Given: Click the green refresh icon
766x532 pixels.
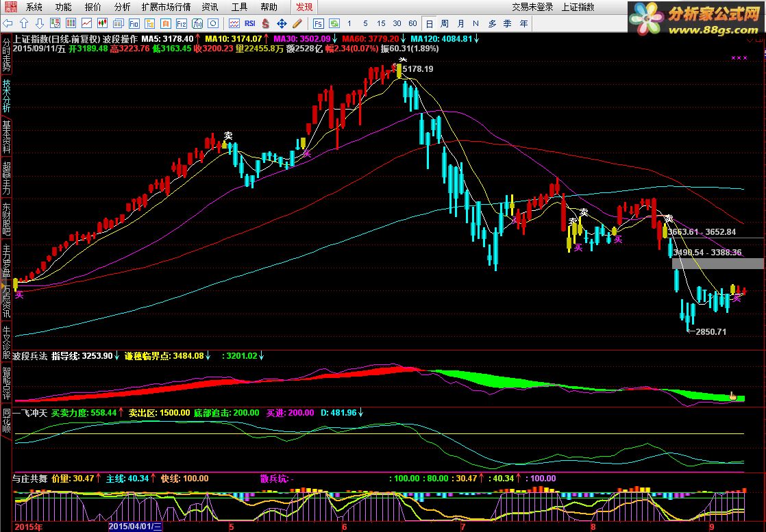Looking at the screenshot, I should (x=334, y=23).
